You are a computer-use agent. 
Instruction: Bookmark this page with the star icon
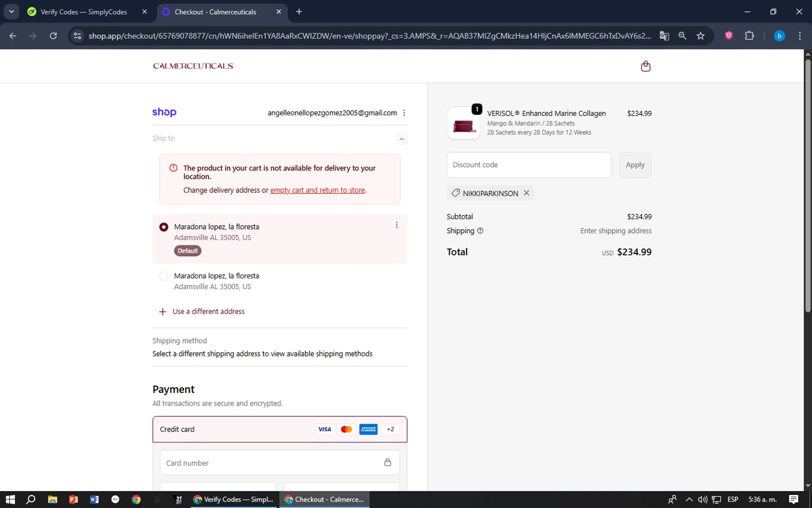(x=700, y=36)
